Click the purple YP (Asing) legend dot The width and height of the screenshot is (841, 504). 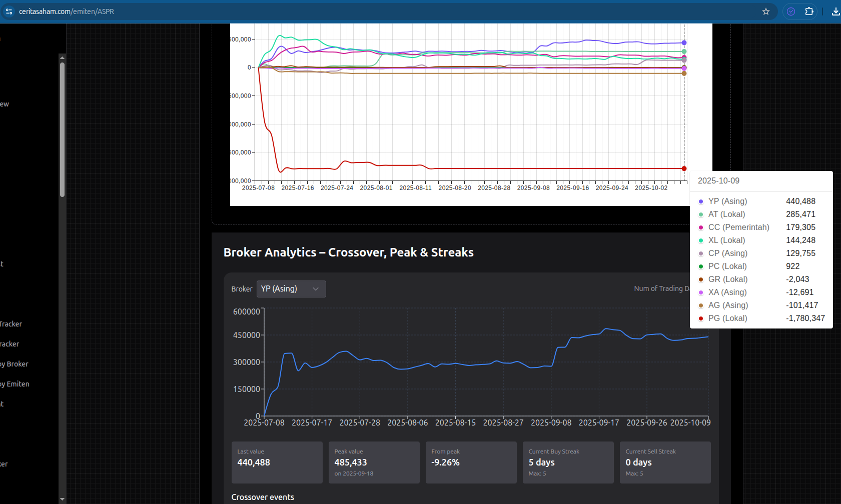pyautogui.click(x=701, y=201)
